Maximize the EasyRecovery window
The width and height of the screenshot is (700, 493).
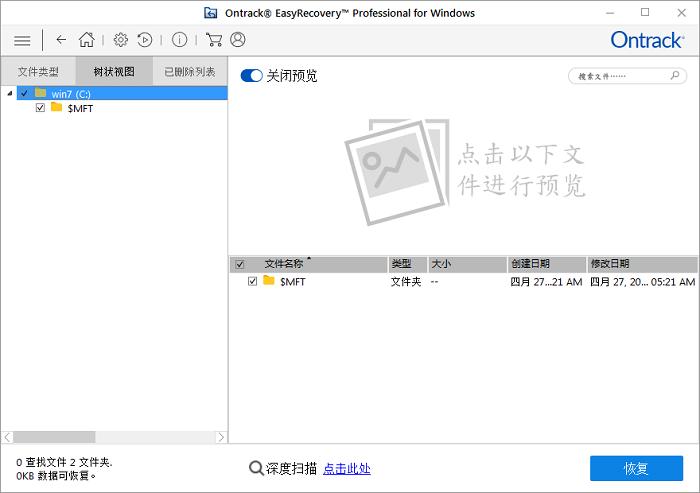pos(645,13)
